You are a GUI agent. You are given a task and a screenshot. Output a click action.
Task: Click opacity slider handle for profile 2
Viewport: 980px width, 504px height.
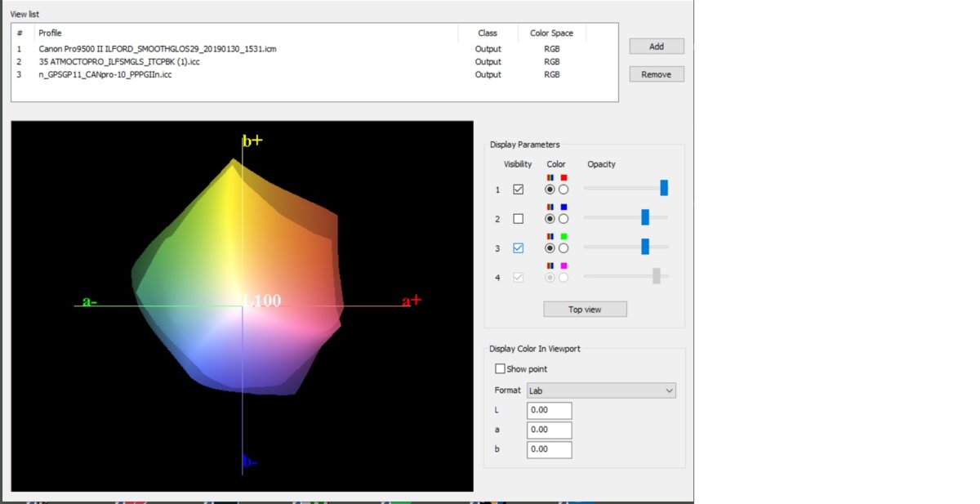(645, 217)
